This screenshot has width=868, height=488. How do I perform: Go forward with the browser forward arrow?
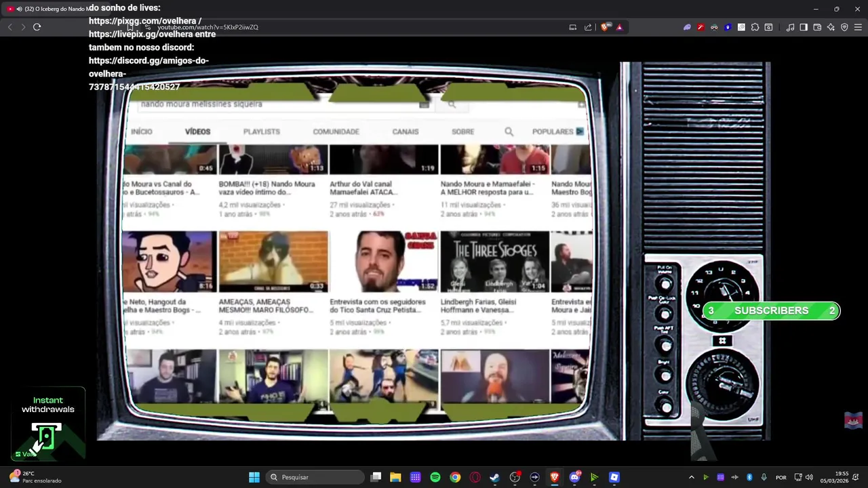pyautogui.click(x=23, y=27)
